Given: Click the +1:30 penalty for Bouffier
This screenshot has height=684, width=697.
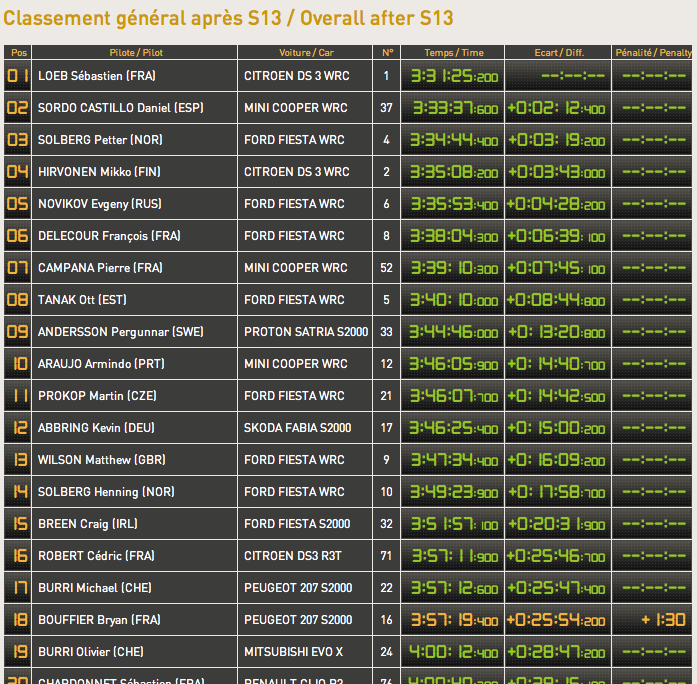Looking at the screenshot, I should (x=663, y=620).
